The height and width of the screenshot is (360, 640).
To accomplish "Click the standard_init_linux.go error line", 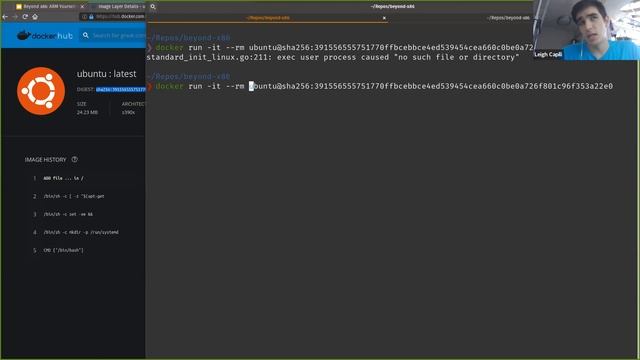I will click(x=333, y=57).
